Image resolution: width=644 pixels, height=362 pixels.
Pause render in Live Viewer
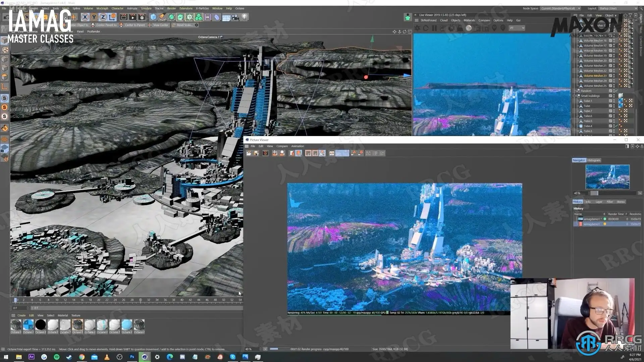click(x=434, y=28)
